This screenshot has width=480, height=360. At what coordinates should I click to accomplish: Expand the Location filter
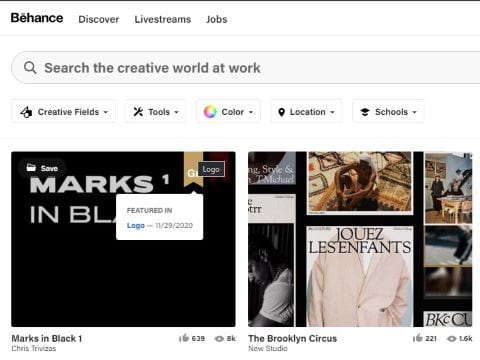[x=306, y=112]
